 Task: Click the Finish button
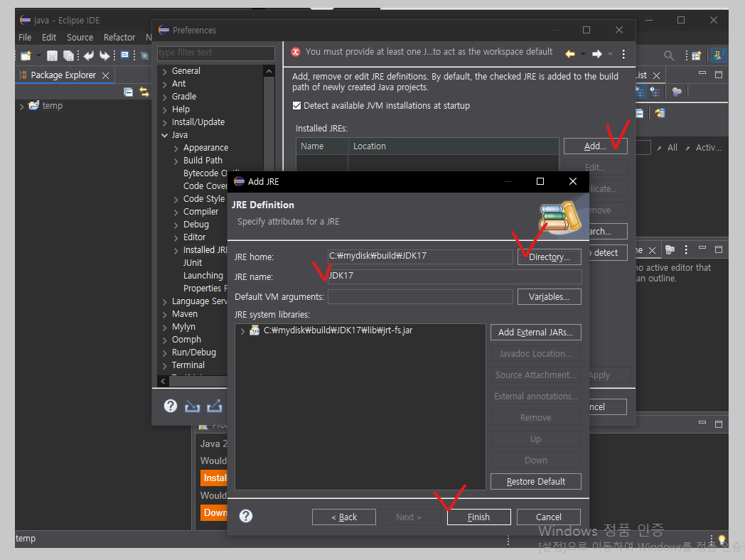(x=478, y=517)
